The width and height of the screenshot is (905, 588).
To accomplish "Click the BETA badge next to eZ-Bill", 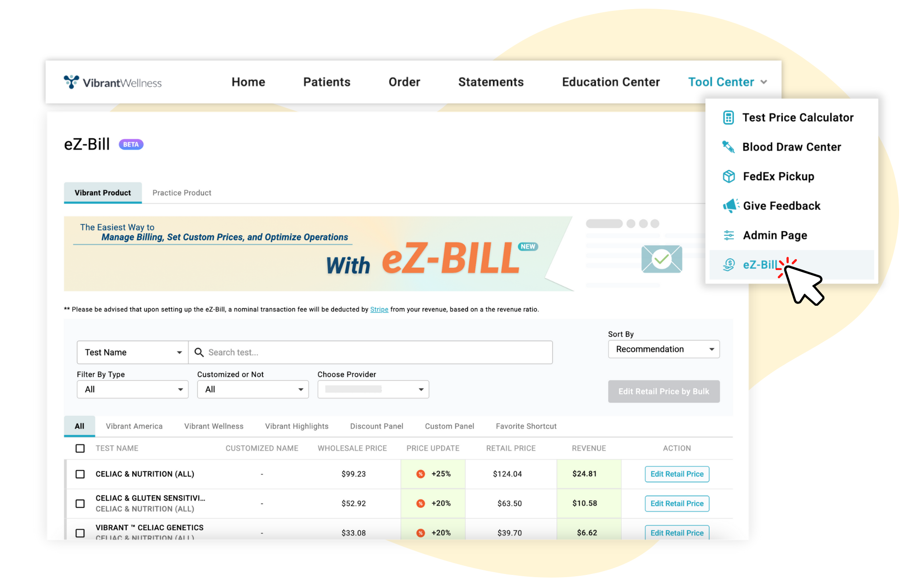I will [131, 144].
